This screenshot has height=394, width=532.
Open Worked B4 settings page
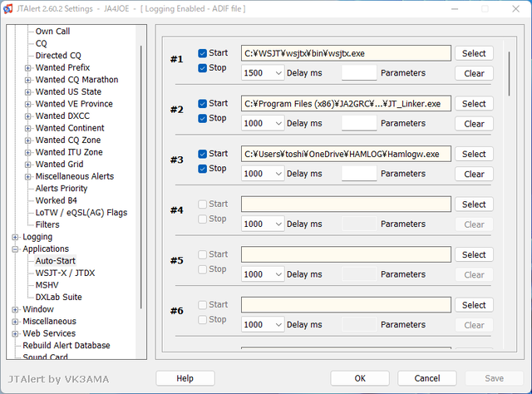click(57, 200)
